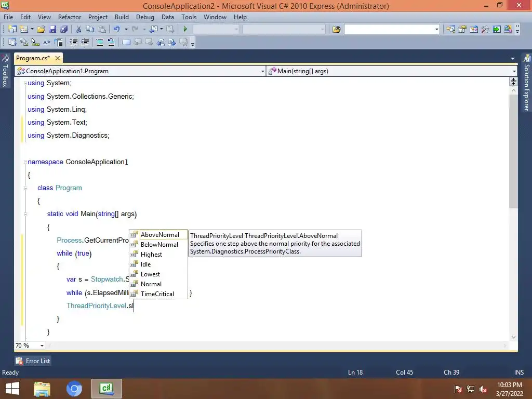Click the editor split-window handle
The height and width of the screenshot is (399, 532).
(513, 82)
